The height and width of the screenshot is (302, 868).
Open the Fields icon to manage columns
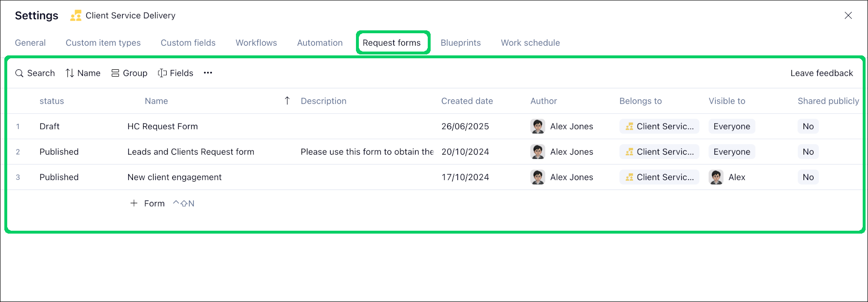[x=162, y=73]
